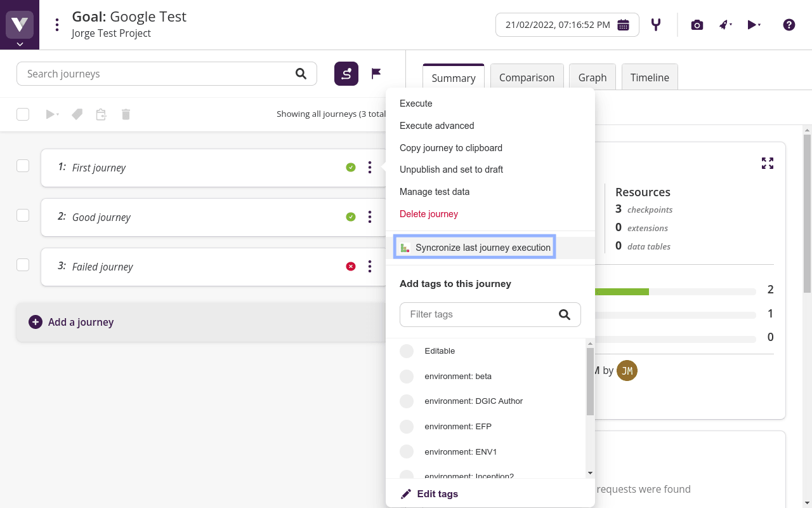The width and height of the screenshot is (812, 508).
Task: Click the journeys view icon button
Action: pos(346,74)
